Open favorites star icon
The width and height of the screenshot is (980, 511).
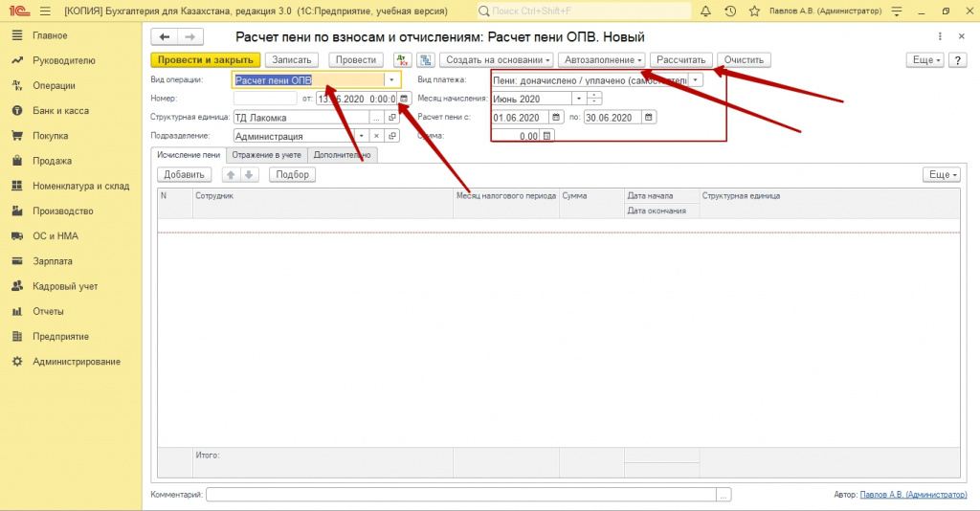coord(754,11)
